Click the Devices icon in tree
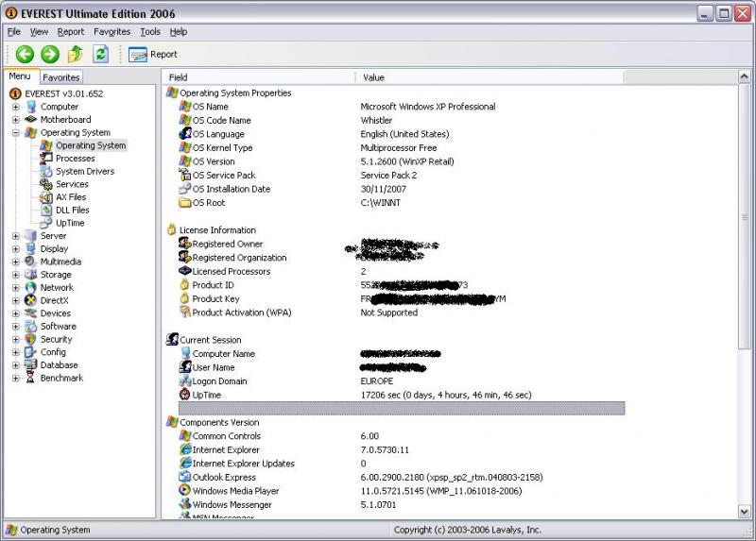Viewport: 756px width, 541px height. click(x=31, y=313)
